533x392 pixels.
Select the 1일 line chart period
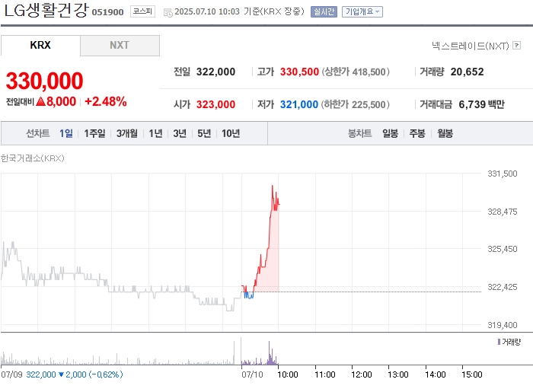point(66,133)
